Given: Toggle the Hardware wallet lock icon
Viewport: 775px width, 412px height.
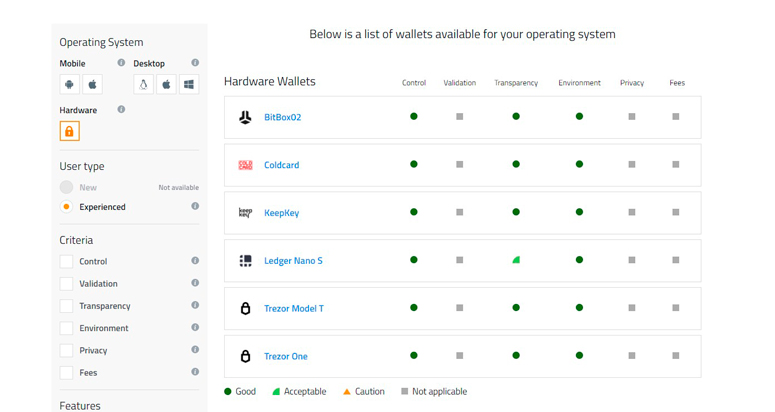Looking at the screenshot, I should tap(69, 131).
